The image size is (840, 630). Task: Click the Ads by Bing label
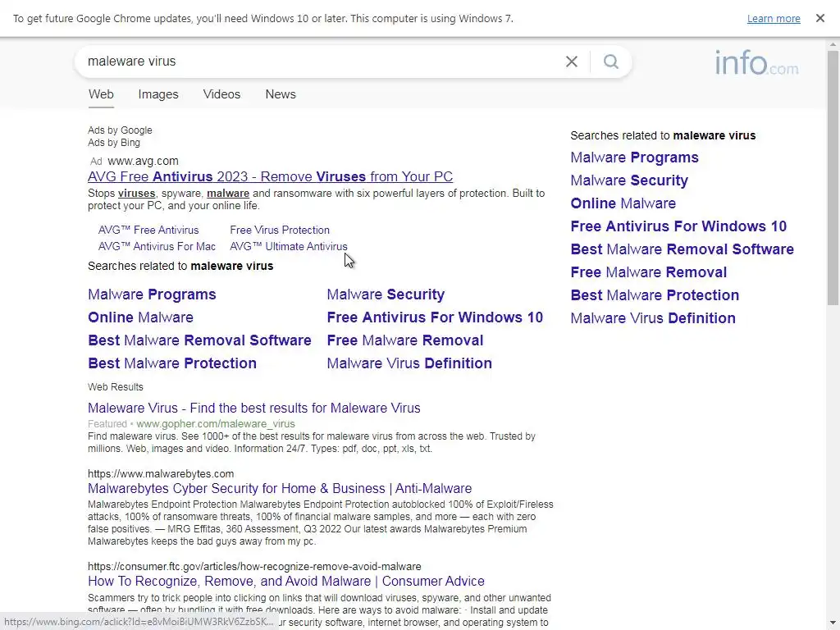pos(114,143)
